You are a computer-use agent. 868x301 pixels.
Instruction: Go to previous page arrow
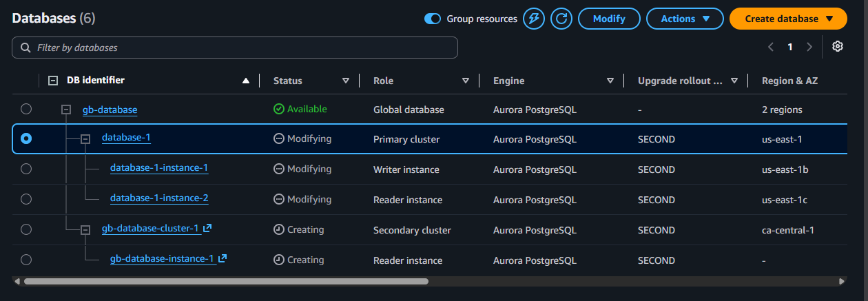tap(771, 47)
